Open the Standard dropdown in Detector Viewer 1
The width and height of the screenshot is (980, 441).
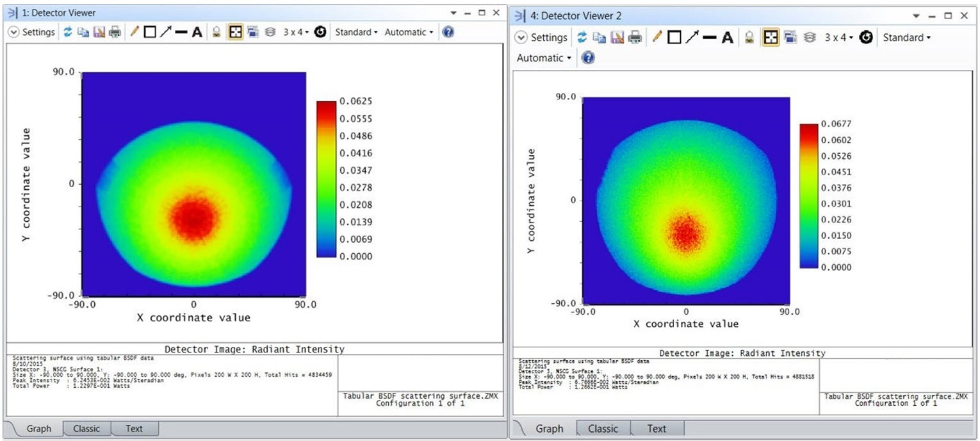pyautogui.click(x=356, y=32)
